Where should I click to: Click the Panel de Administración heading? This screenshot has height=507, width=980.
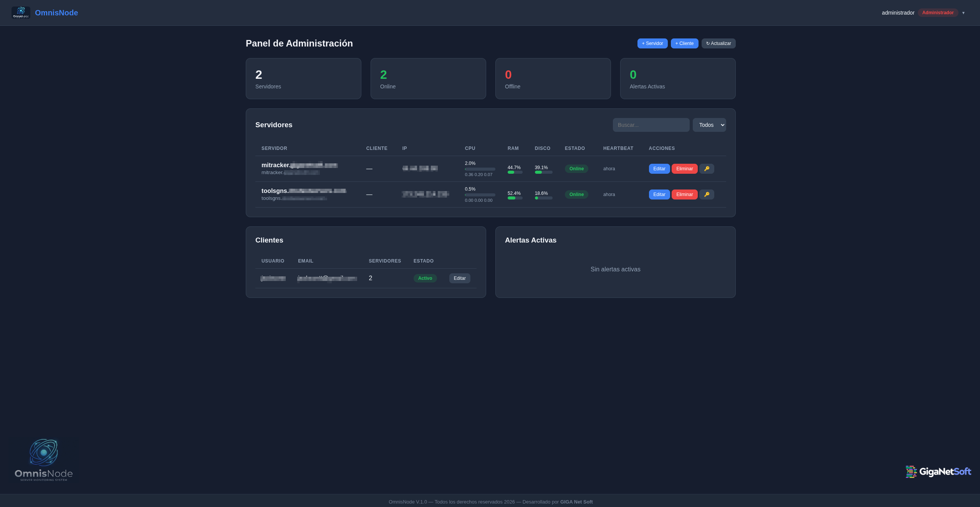coord(299,43)
